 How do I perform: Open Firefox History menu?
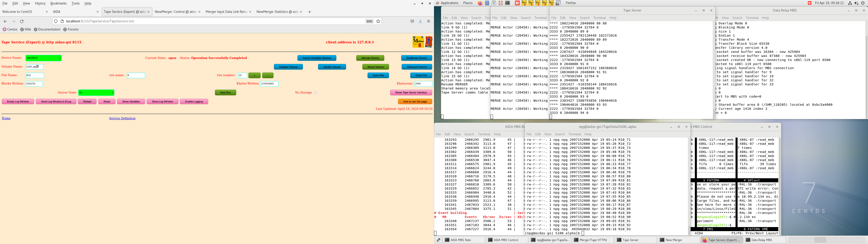click(x=40, y=3)
